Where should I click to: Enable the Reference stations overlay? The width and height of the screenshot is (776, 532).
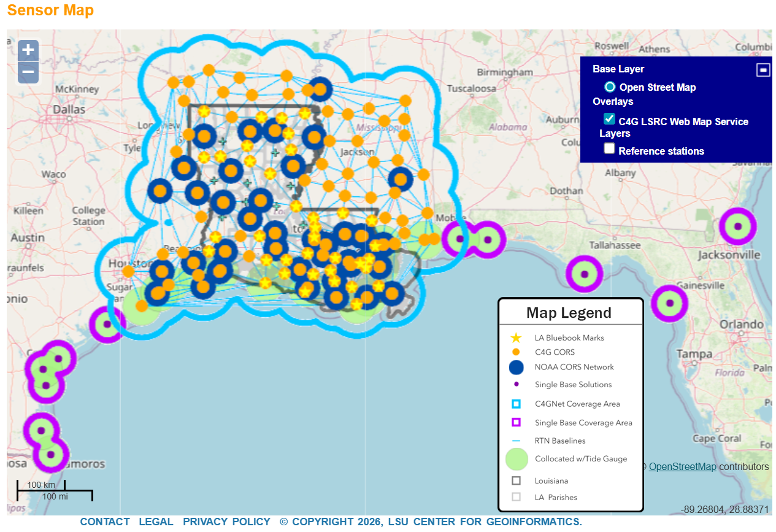click(609, 148)
